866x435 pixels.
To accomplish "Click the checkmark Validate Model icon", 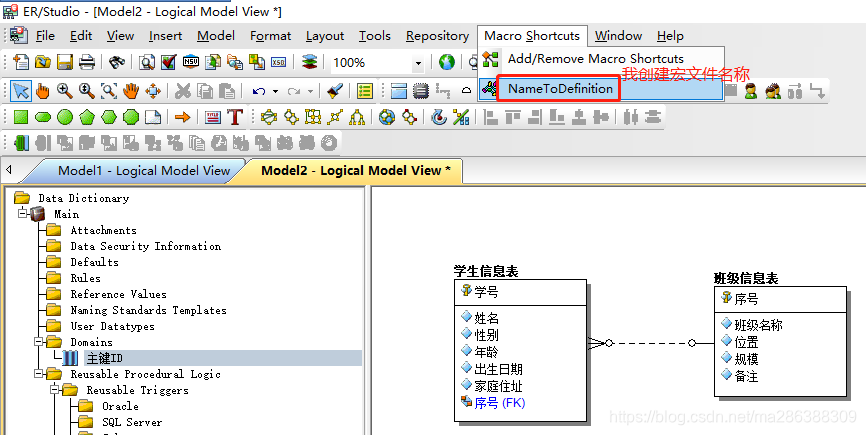I will pyautogui.click(x=168, y=62).
